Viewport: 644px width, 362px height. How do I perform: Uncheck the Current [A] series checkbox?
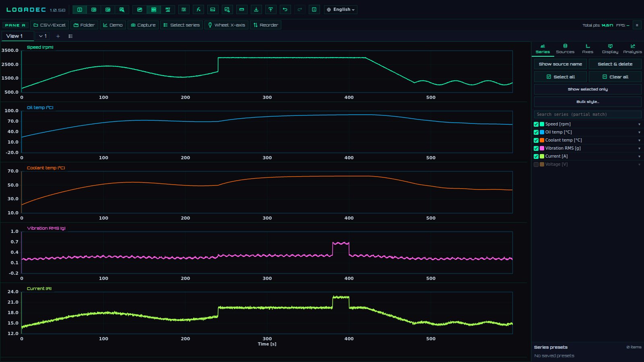pos(536,156)
